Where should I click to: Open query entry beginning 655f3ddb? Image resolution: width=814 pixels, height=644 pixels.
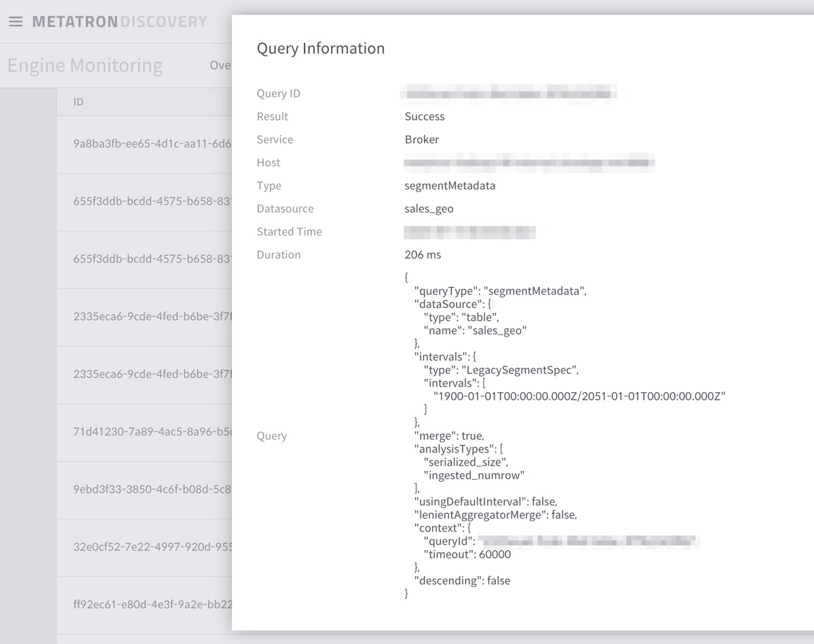[x=146, y=202]
